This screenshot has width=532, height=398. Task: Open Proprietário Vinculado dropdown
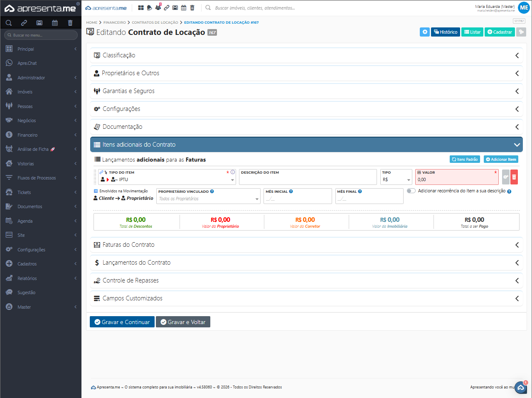click(208, 199)
